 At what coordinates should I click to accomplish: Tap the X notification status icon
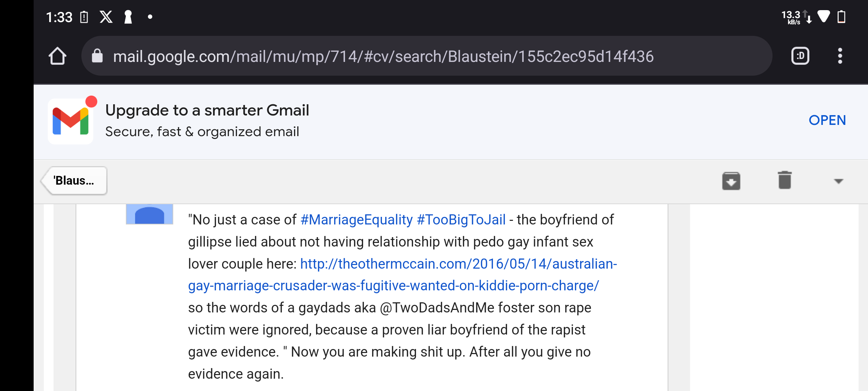(106, 17)
